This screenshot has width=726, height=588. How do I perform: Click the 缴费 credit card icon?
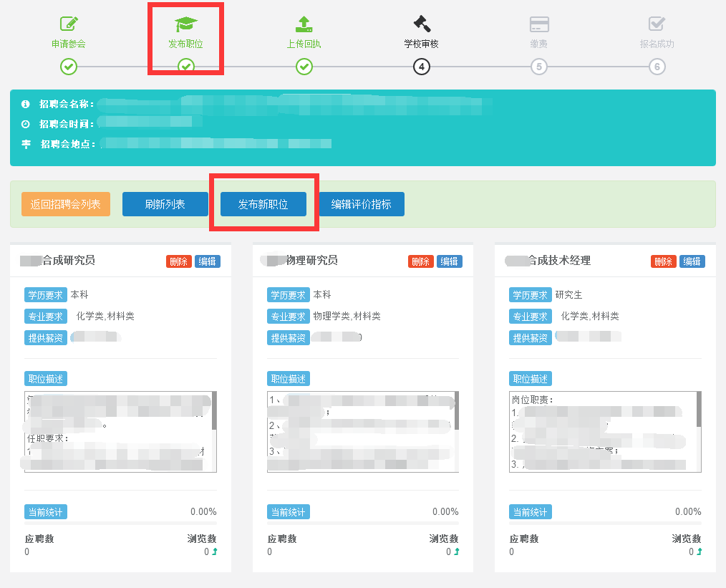pyautogui.click(x=539, y=24)
